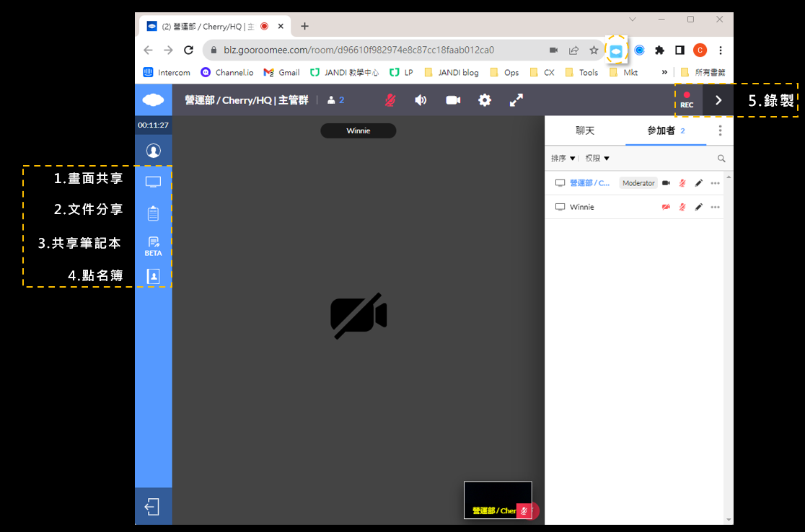The image size is (805, 532).
Task: Collapse the side panel with the chevron arrow
Action: pyautogui.click(x=718, y=100)
